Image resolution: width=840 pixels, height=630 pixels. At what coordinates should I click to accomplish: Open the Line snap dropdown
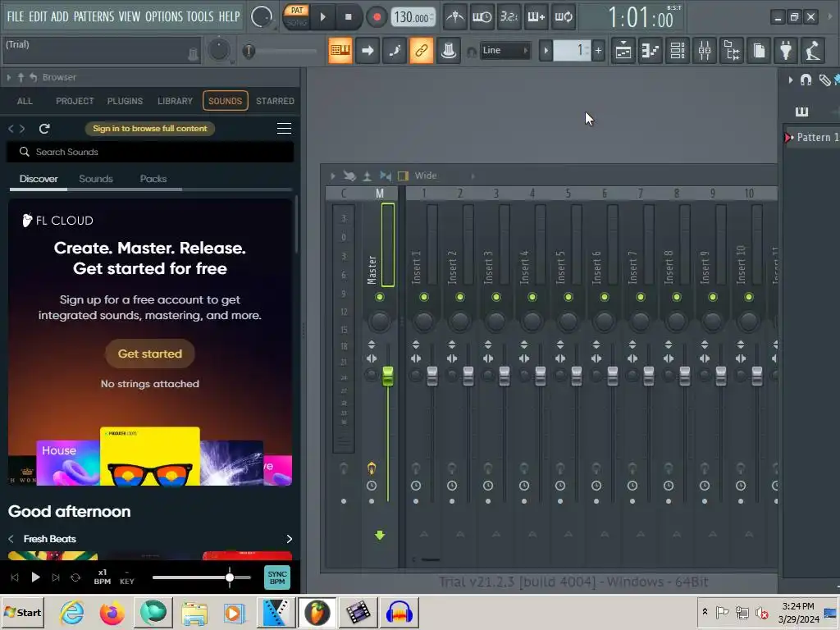click(504, 50)
